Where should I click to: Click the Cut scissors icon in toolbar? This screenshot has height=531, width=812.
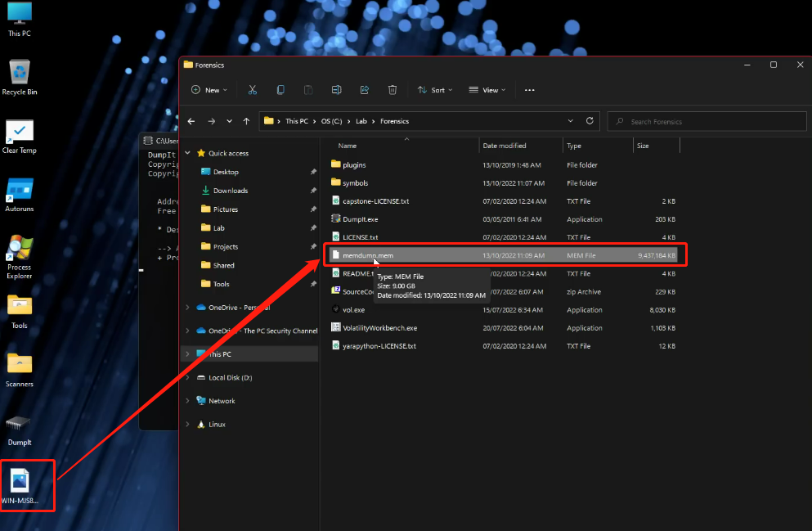(x=253, y=90)
